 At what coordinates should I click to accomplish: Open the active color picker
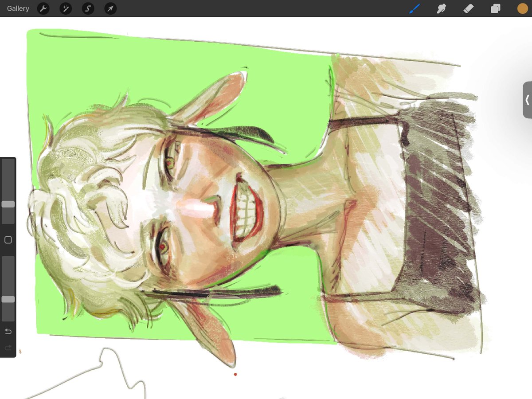tap(523, 8)
